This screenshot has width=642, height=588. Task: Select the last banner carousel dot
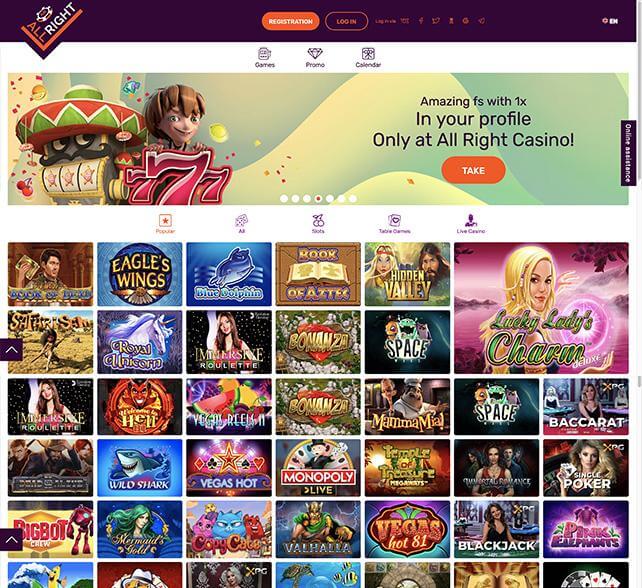[353, 199]
